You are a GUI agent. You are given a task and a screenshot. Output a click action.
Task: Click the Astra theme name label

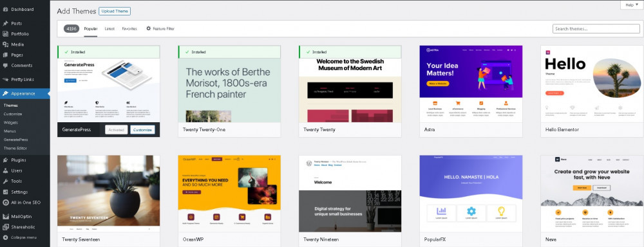point(430,130)
